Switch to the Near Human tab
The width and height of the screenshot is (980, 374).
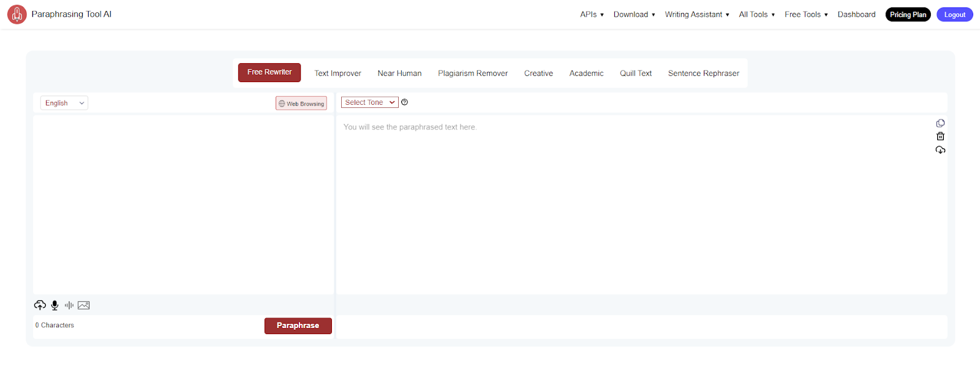coord(399,73)
